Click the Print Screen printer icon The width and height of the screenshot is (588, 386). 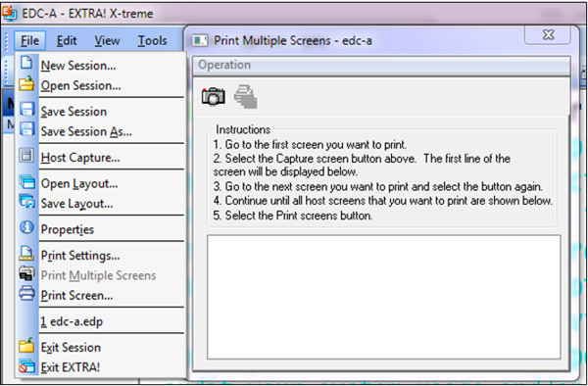[27, 293]
